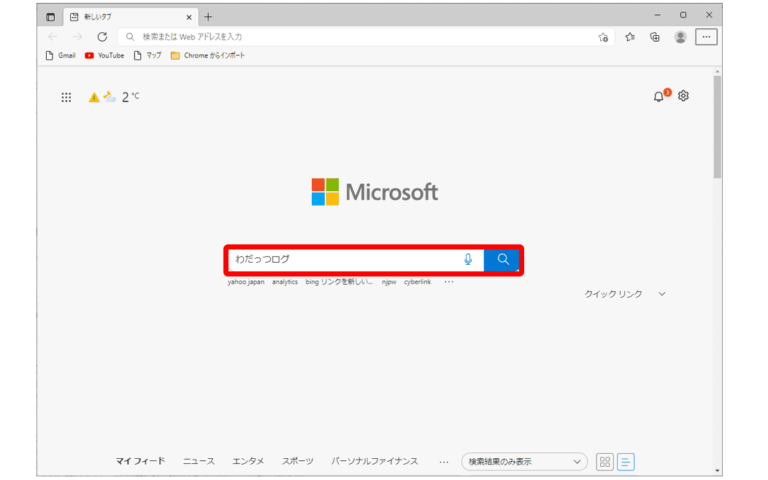Select cyberlink search suggestion
The height and width of the screenshot is (480, 768).
tap(417, 282)
